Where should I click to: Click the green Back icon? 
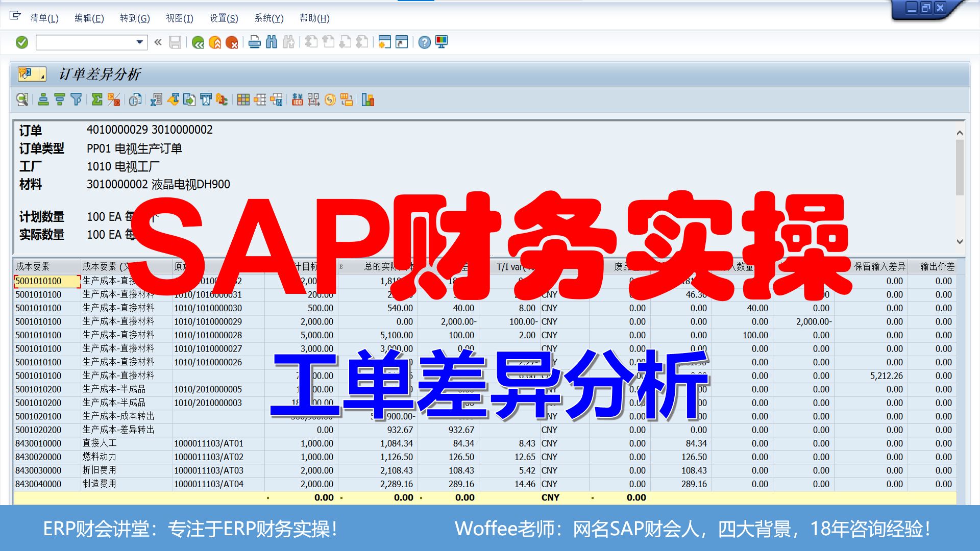[x=198, y=42]
